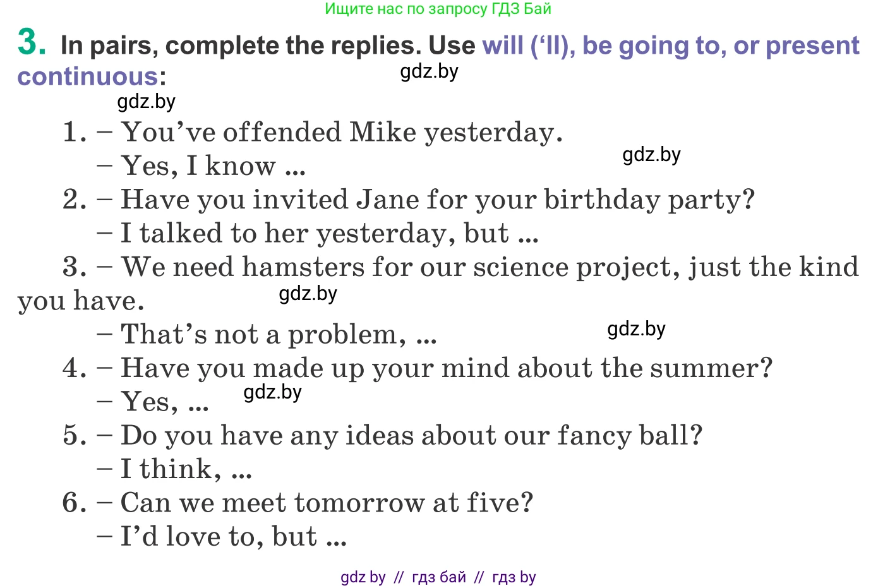The height and width of the screenshot is (588, 878).
Task: Click the gdz.by watermark beside "Yes, ..." in item 4
Action: click(x=272, y=392)
